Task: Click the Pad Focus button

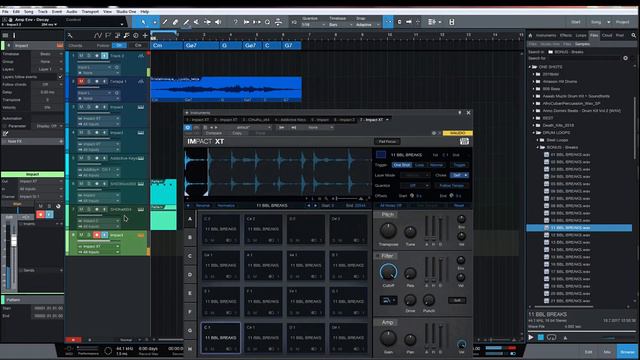Action: click(387, 142)
